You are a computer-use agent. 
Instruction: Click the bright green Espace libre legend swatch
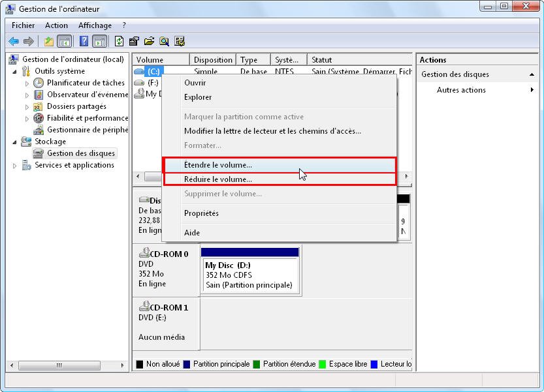(323, 364)
